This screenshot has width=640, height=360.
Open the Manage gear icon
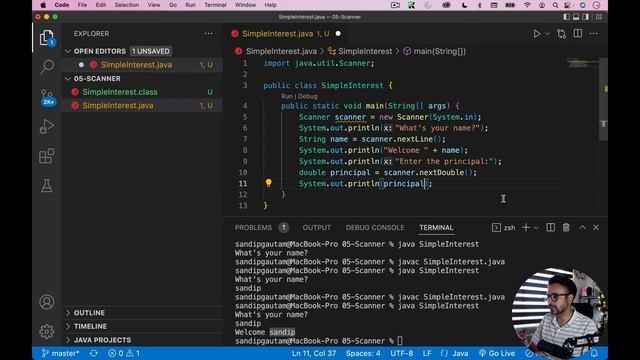click(47, 331)
